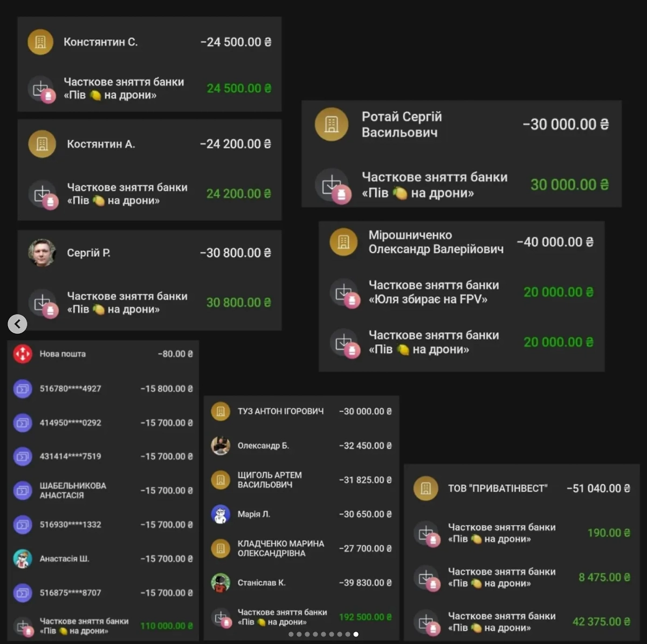
Task: Open ТУЗ АНТОН ІГОРОВИЧ transaction row
Action: pyautogui.click(x=301, y=412)
